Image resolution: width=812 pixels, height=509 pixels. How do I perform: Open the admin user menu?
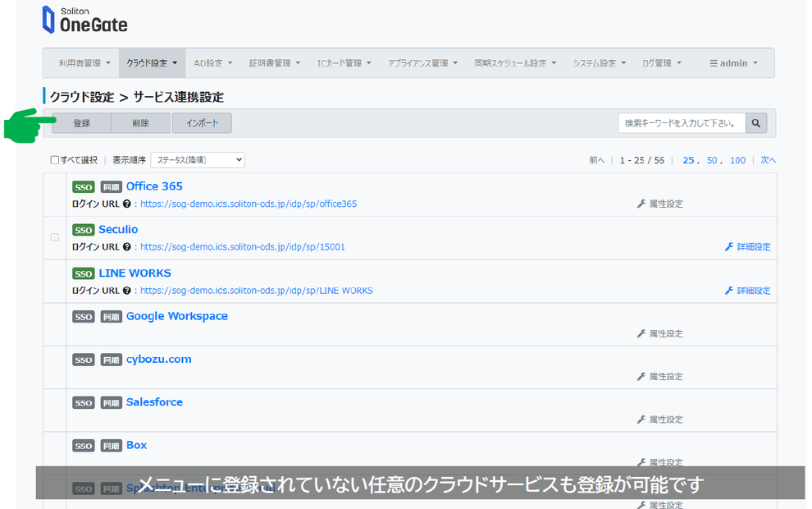pos(733,63)
